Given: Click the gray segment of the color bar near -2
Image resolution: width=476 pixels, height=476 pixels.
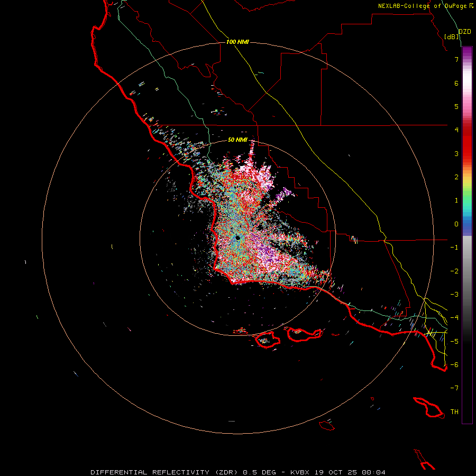Looking at the screenshot, I should (467, 270).
